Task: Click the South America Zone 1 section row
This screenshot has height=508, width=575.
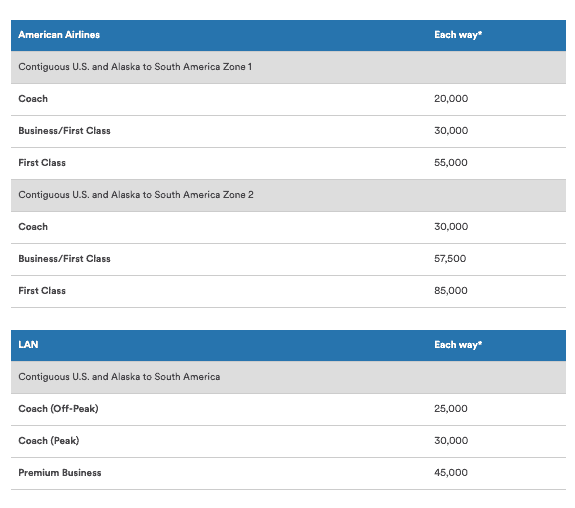Action: click(288, 67)
